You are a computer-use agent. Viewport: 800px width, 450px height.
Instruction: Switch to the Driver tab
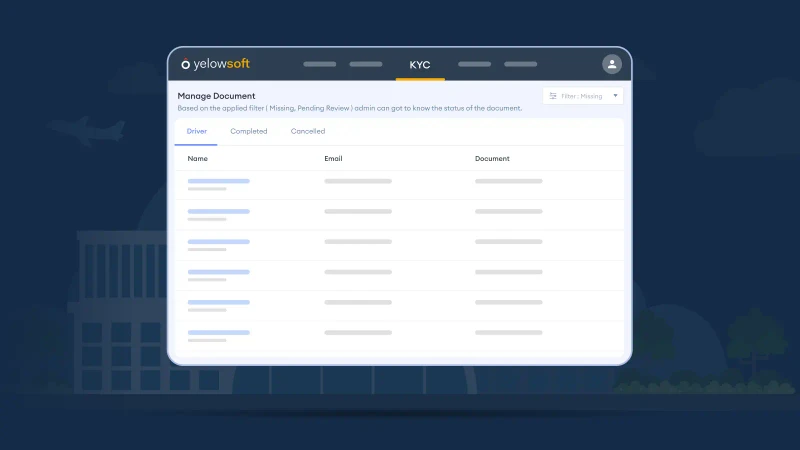[x=196, y=131]
